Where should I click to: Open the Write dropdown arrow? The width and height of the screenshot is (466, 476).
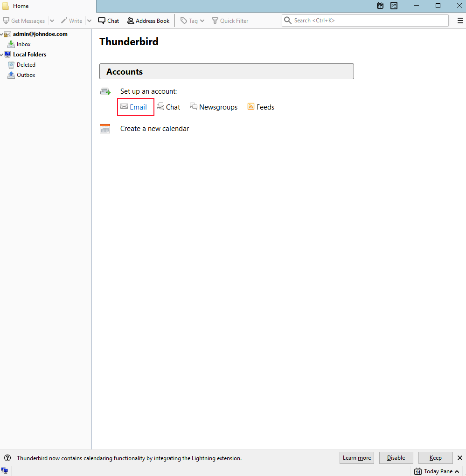pyautogui.click(x=89, y=21)
